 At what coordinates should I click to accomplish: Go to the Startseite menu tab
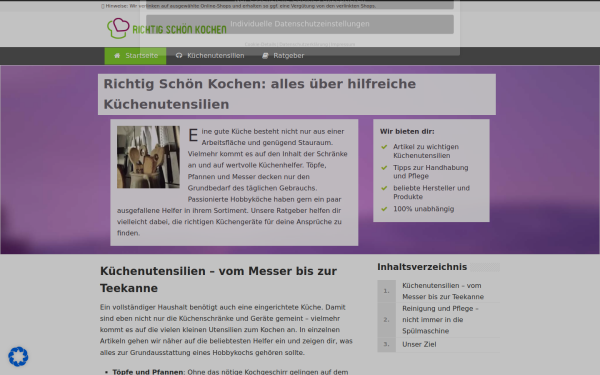coord(135,56)
